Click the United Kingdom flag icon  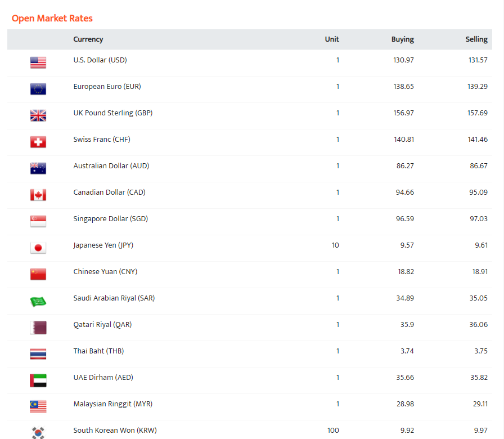point(38,115)
